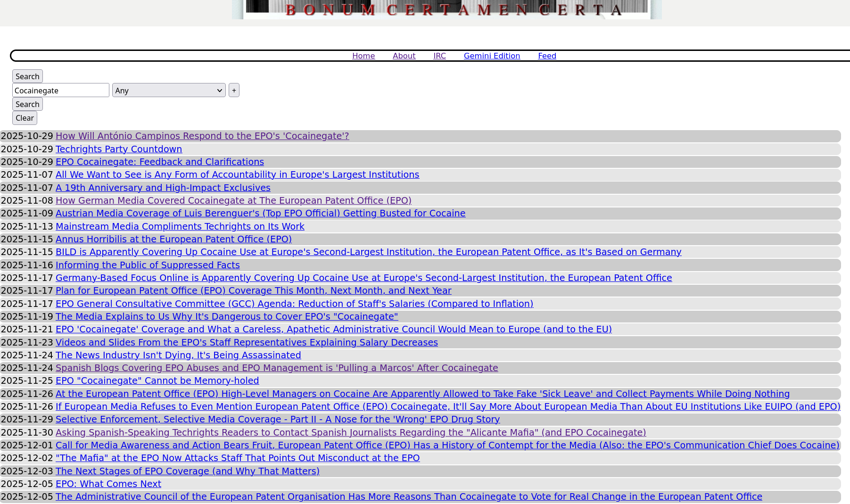Open 'Informing the Public of Suppressed Facts'
The width and height of the screenshot is (850, 504).
[x=148, y=265]
